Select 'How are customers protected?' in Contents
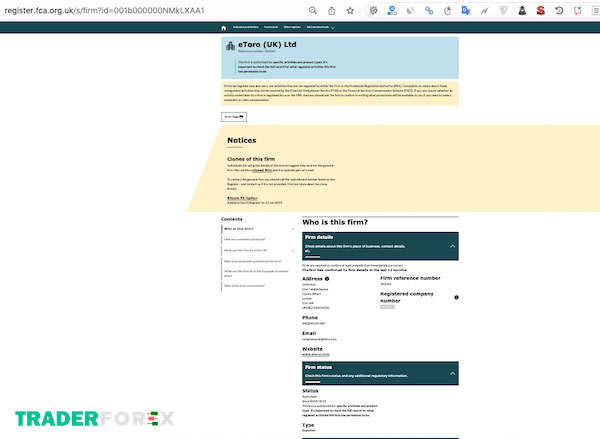The width and height of the screenshot is (600, 439). click(x=245, y=240)
